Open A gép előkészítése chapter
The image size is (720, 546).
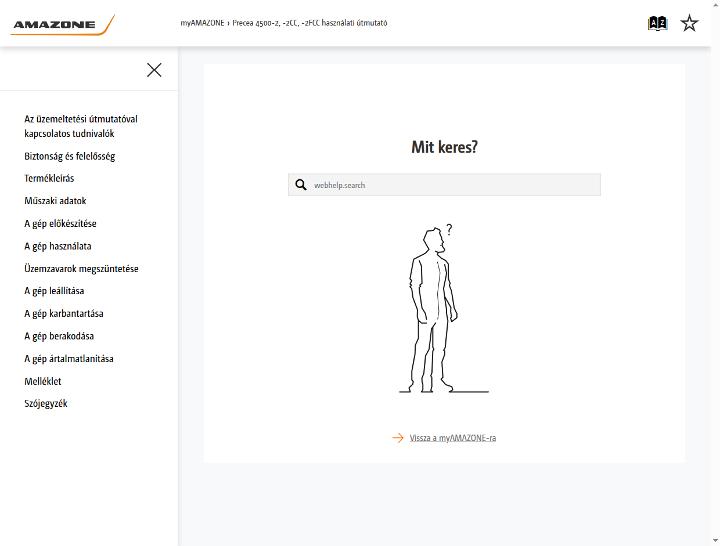click(x=60, y=224)
